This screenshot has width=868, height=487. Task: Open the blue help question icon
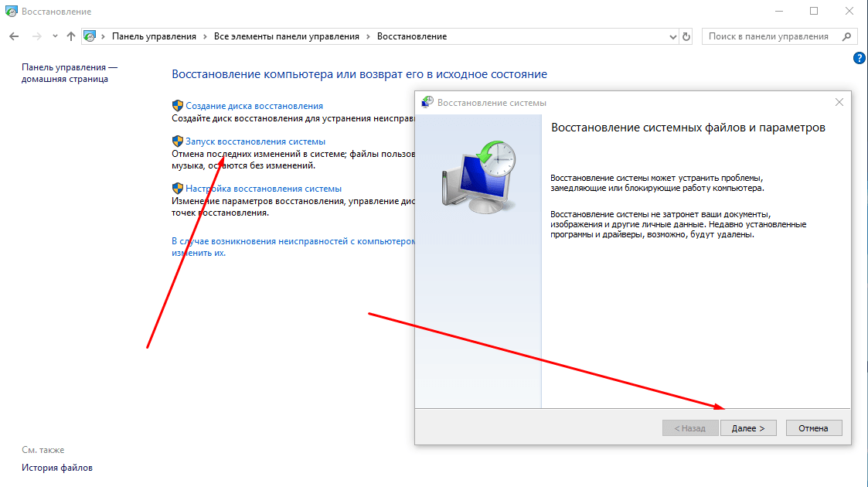pyautogui.click(x=859, y=58)
